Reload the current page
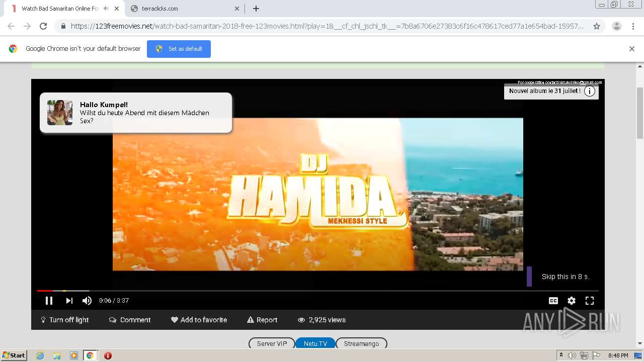644x362 pixels. click(x=43, y=26)
